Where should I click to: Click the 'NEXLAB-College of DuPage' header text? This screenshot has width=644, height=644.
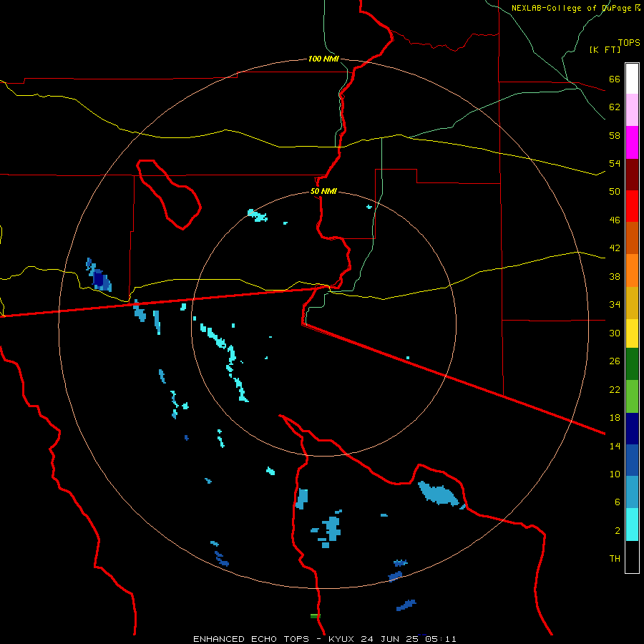pyautogui.click(x=572, y=8)
